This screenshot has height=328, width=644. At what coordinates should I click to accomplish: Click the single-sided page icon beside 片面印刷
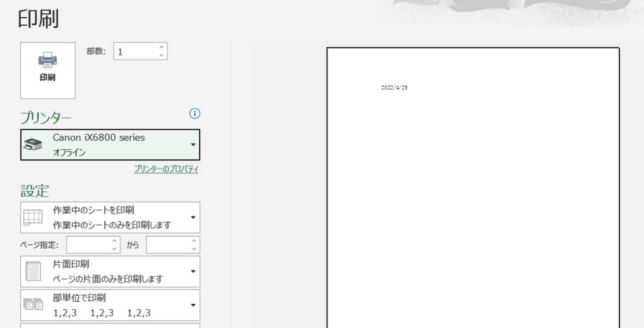tap(33, 272)
